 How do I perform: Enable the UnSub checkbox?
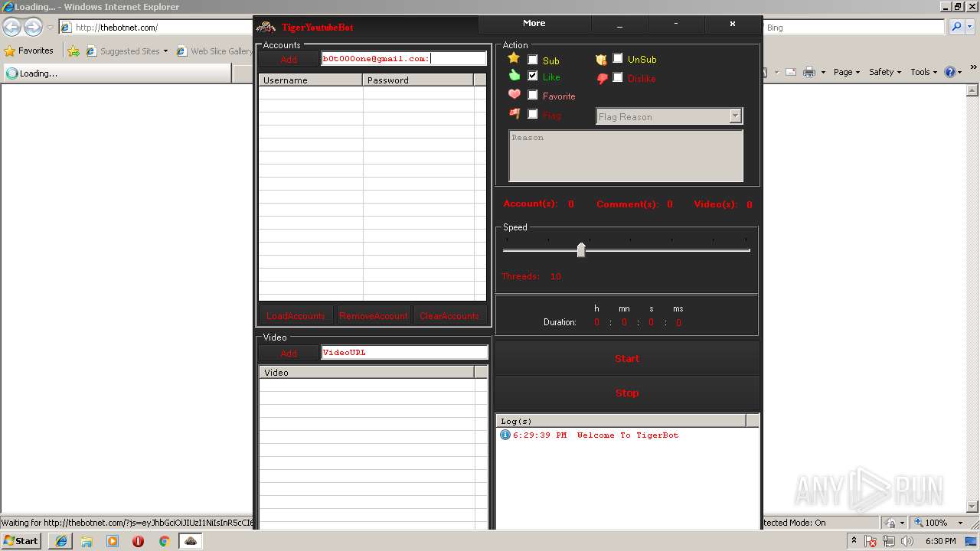[618, 58]
